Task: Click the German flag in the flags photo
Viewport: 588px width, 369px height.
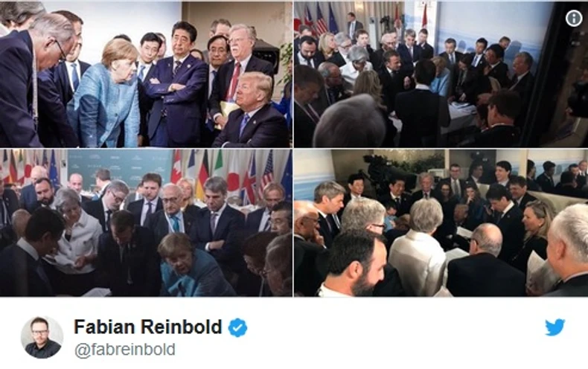Action: point(202,174)
